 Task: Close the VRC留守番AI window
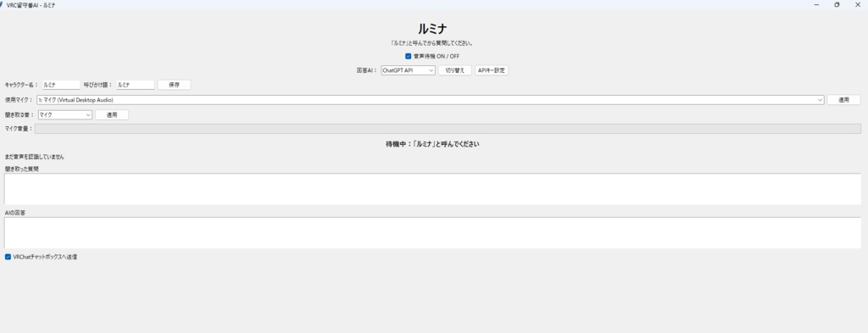pyautogui.click(x=858, y=4)
